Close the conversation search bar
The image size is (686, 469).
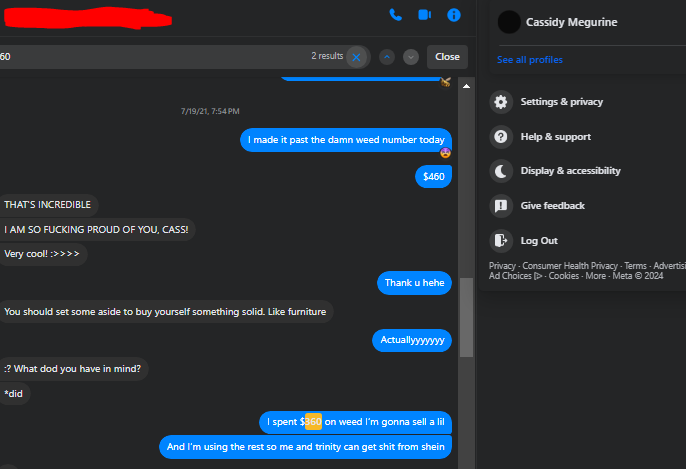coord(447,57)
